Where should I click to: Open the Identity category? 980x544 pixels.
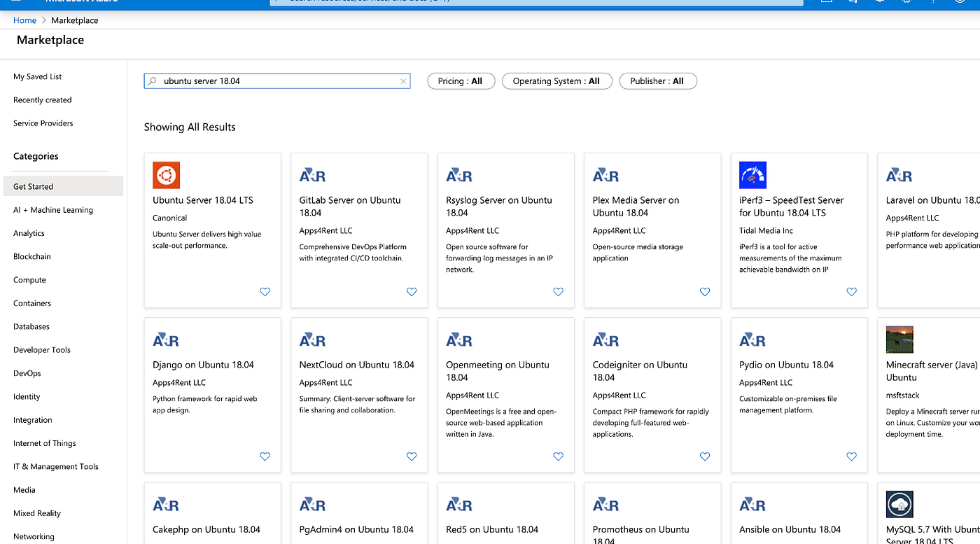(x=27, y=397)
